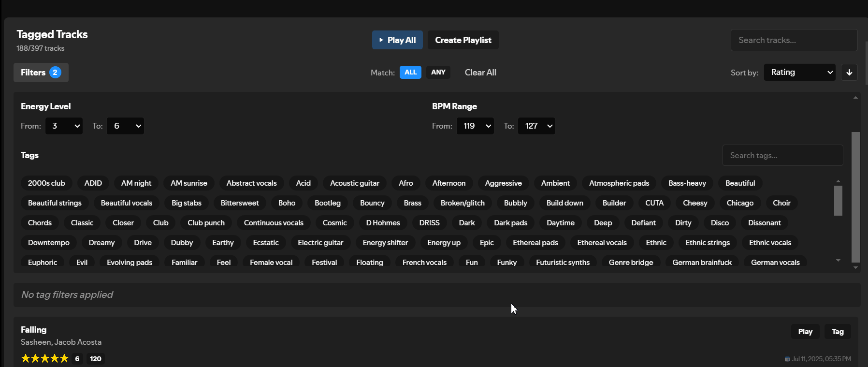The image size is (868, 367).
Task: Select the Downtempo tag
Action: pos(49,243)
